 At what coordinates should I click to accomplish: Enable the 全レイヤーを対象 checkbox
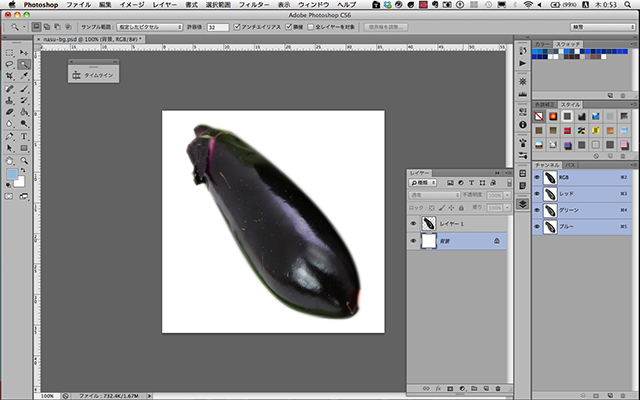[x=312, y=27]
